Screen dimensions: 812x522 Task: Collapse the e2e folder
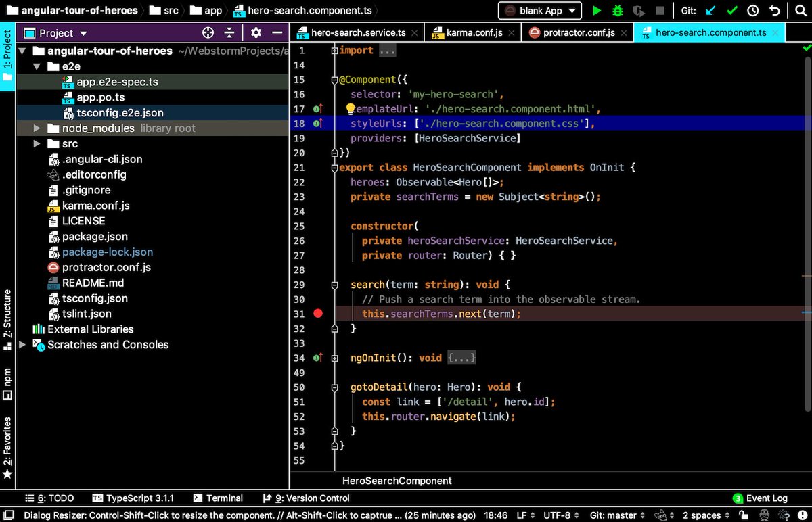click(38, 66)
